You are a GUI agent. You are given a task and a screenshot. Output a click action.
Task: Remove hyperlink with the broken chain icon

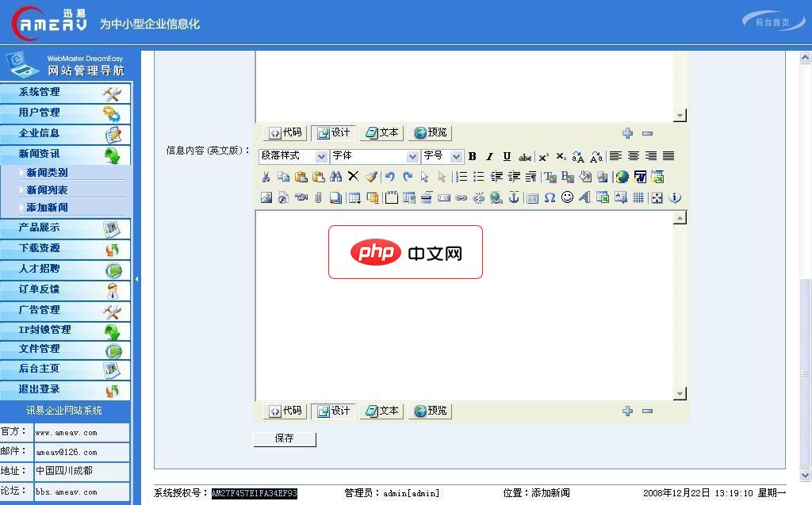point(478,197)
